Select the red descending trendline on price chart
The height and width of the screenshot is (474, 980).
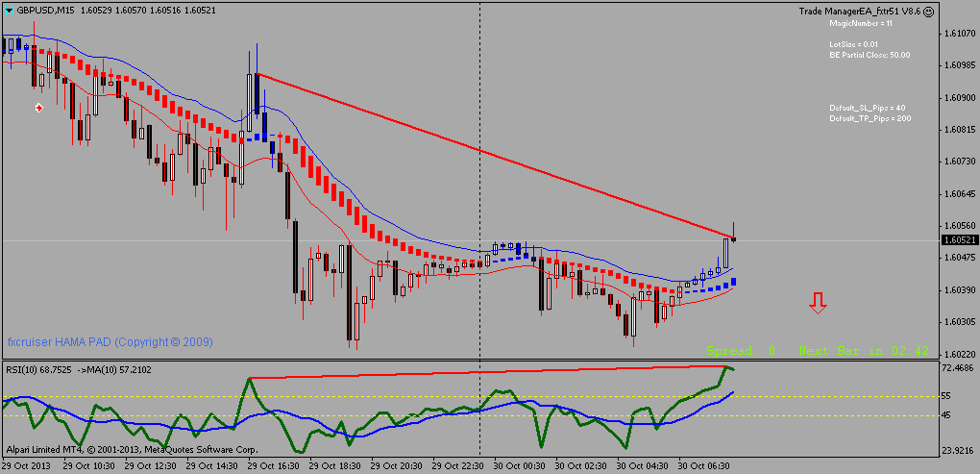494,157
